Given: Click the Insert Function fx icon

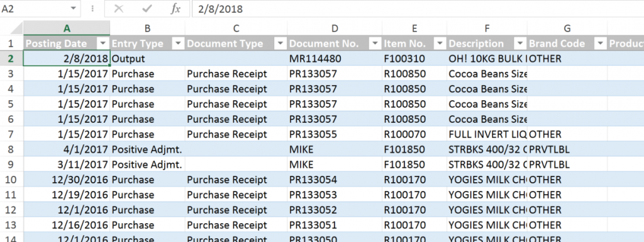Looking at the screenshot, I should click(x=175, y=9).
